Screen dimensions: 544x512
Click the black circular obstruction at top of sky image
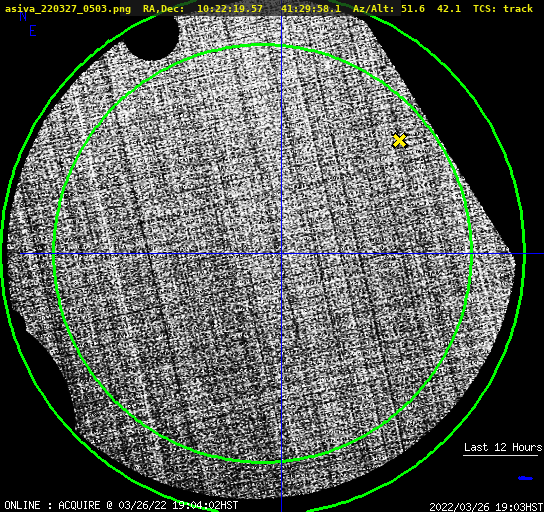152,37
